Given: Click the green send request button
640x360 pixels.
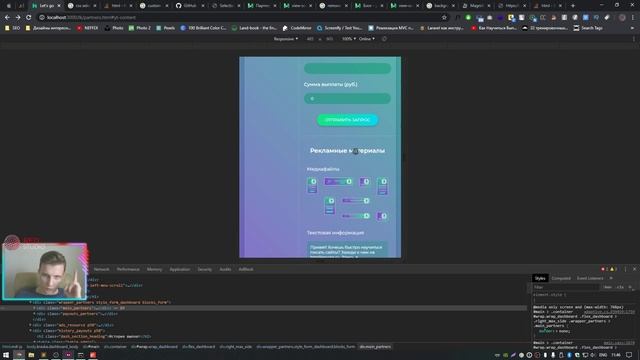Looking at the screenshot, I should [x=347, y=120].
